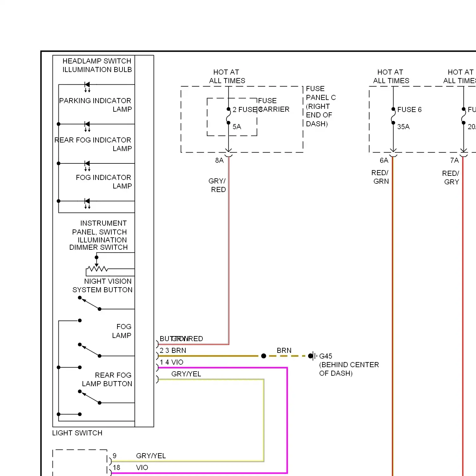Click the GRY/RED wire color label
The height and width of the screenshot is (476, 476).
[217, 185]
